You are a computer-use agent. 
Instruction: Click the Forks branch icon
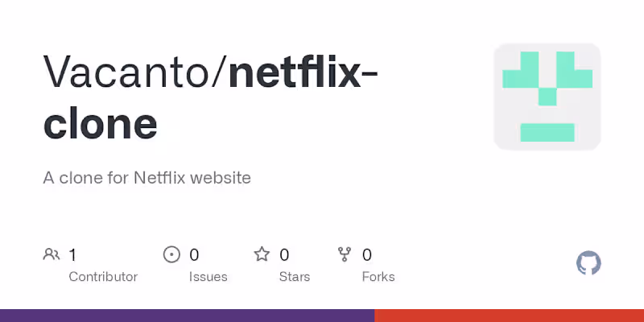click(x=345, y=255)
